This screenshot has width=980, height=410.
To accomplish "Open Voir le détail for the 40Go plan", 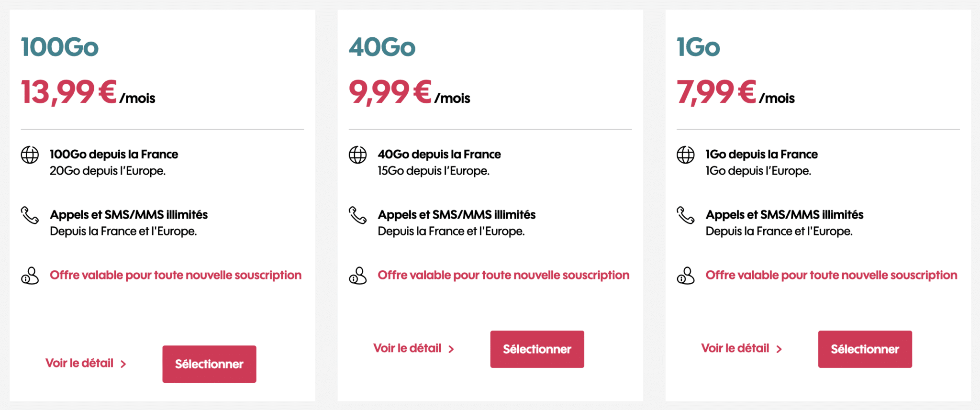I will 407,349.
